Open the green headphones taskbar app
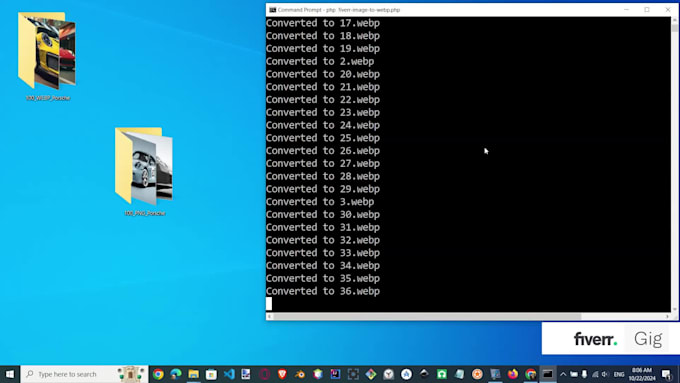Screen dimensions: 680x383 442,374
